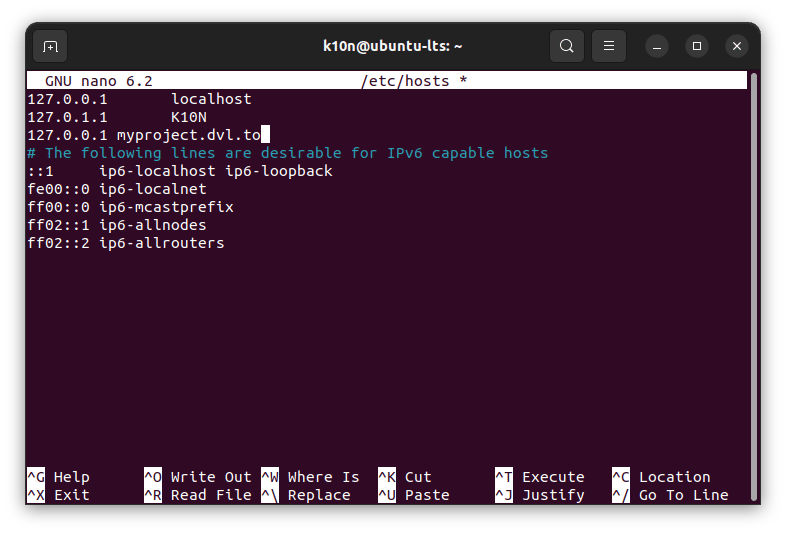Maximize the terminal window
The height and width of the screenshot is (533, 786).
pos(697,46)
